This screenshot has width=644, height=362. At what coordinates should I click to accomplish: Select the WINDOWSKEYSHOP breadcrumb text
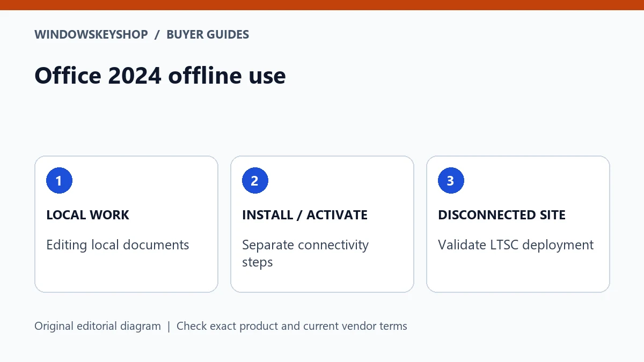(91, 35)
